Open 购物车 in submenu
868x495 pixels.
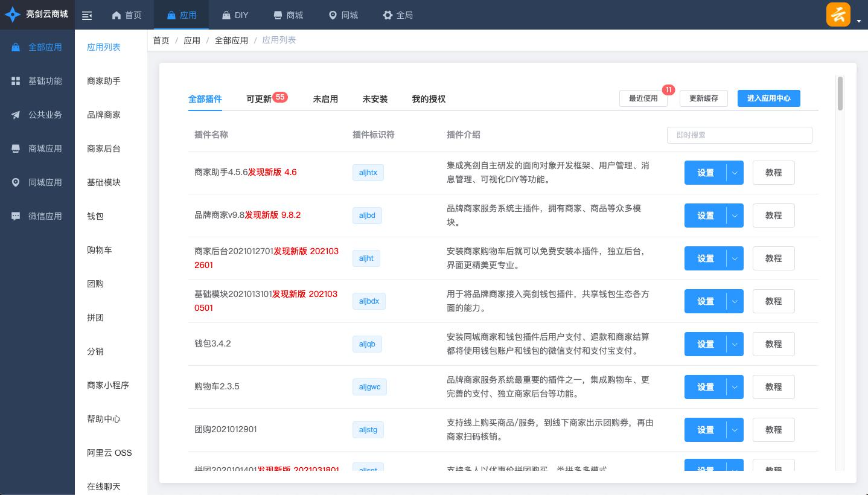coord(100,250)
